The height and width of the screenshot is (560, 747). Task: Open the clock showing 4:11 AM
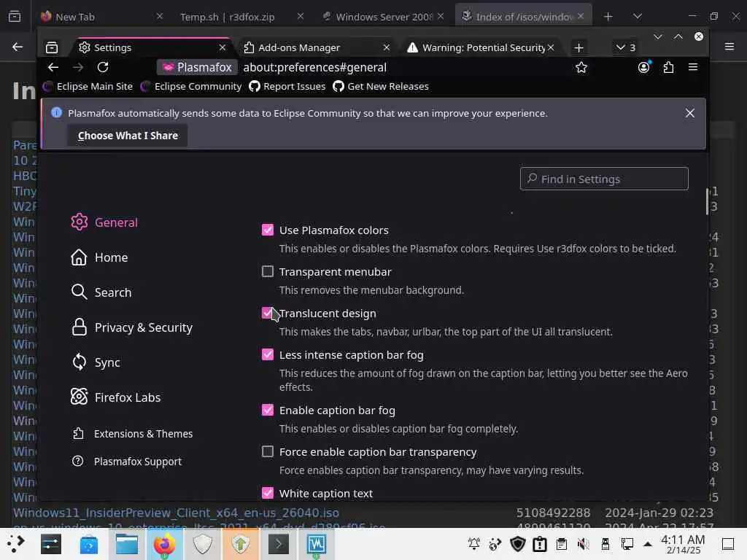pos(683,544)
